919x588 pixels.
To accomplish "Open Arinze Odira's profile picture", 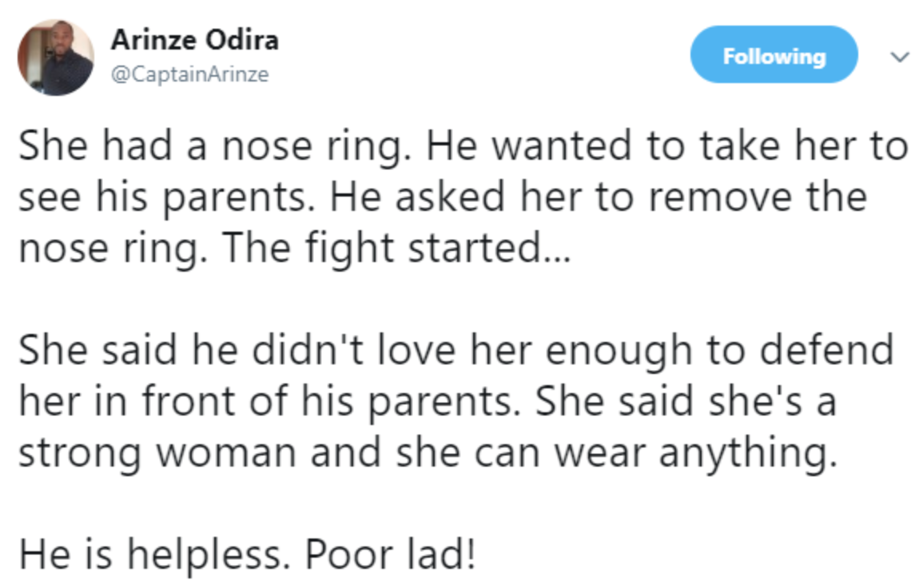I will pyautogui.click(x=56, y=58).
